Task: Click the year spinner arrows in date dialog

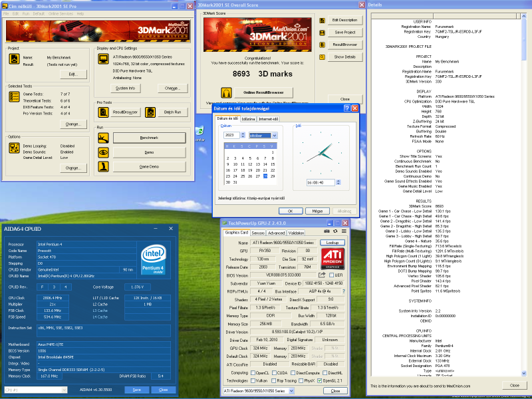Action: [x=243, y=135]
